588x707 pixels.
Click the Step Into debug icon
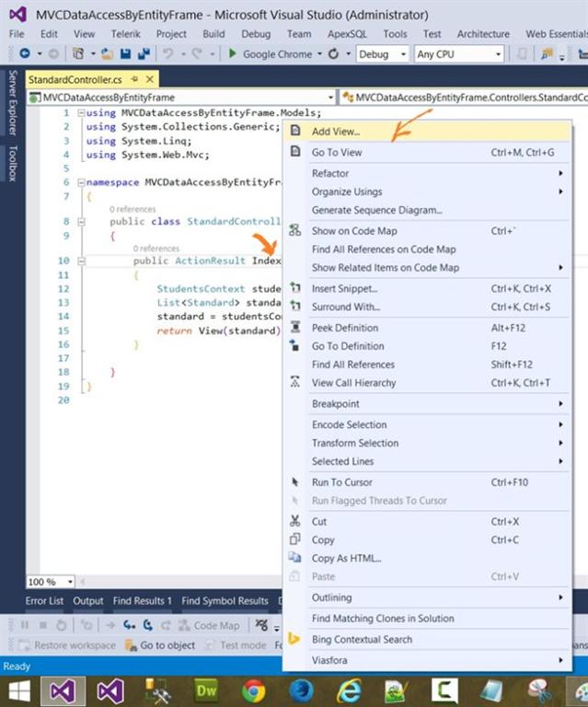pyautogui.click(x=130, y=625)
